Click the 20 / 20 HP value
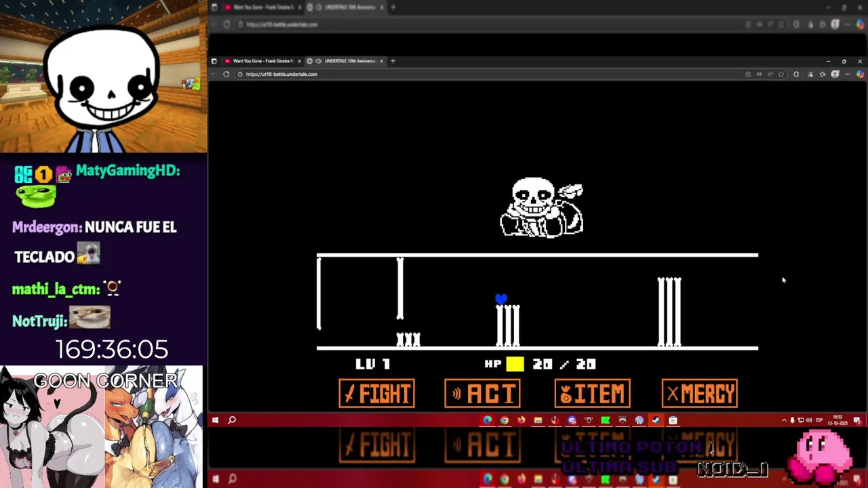 click(564, 364)
